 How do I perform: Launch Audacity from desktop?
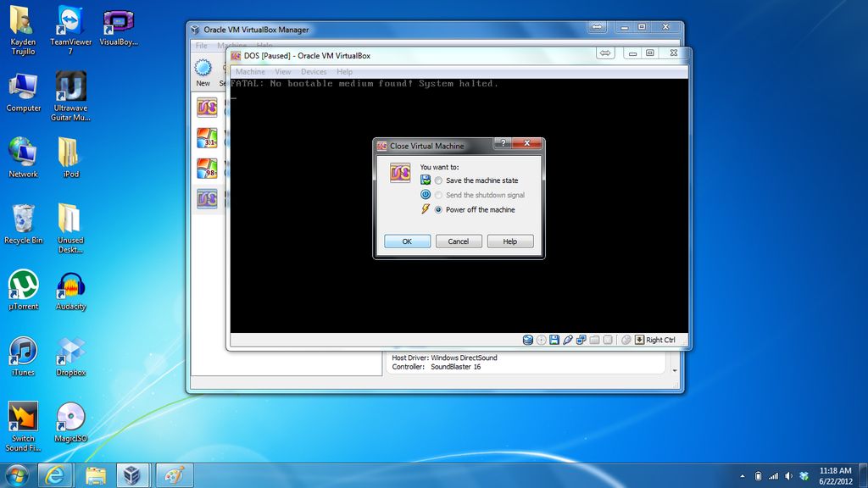coord(70,290)
